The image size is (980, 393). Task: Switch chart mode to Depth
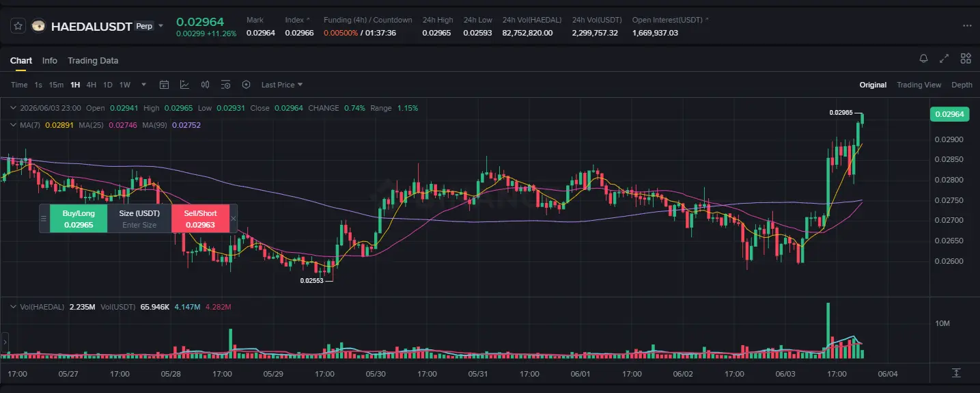point(962,85)
